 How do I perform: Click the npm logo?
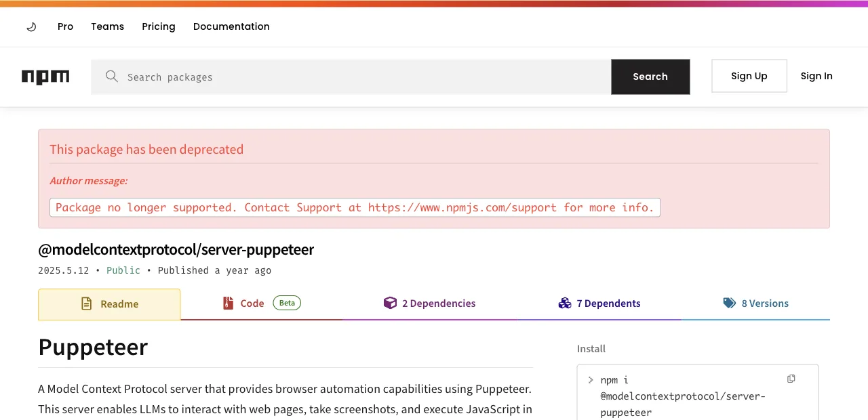click(x=45, y=77)
